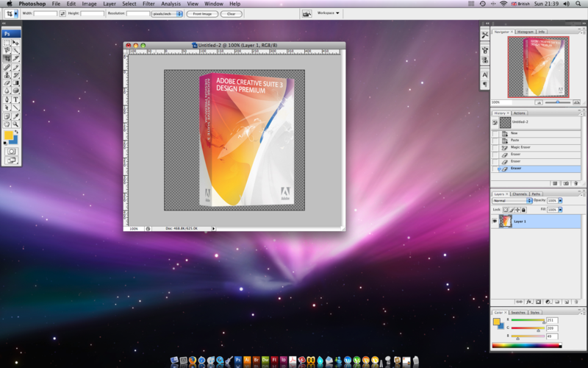588x368 pixels.
Task: Select the Lasso tool
Action: (x=7, y=50)
